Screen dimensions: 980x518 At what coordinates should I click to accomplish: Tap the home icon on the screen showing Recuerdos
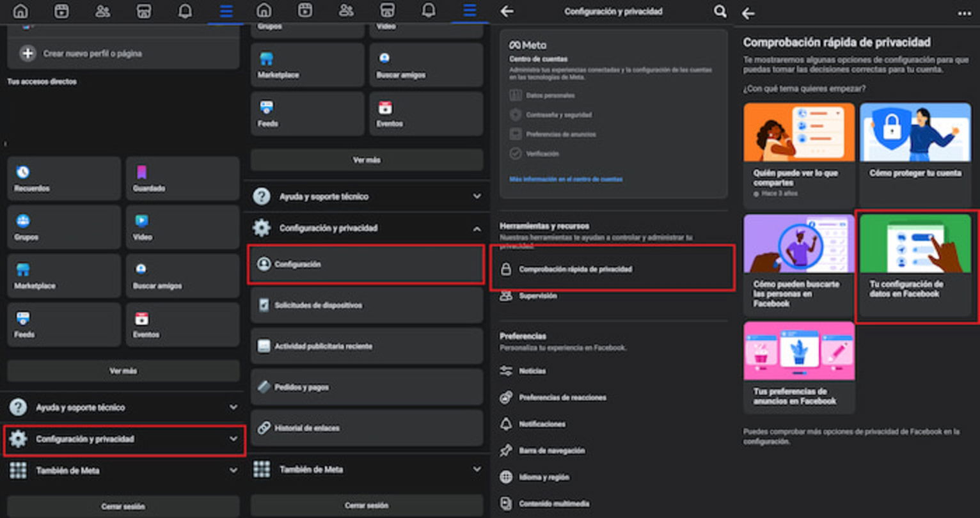[x=20, y=12]
